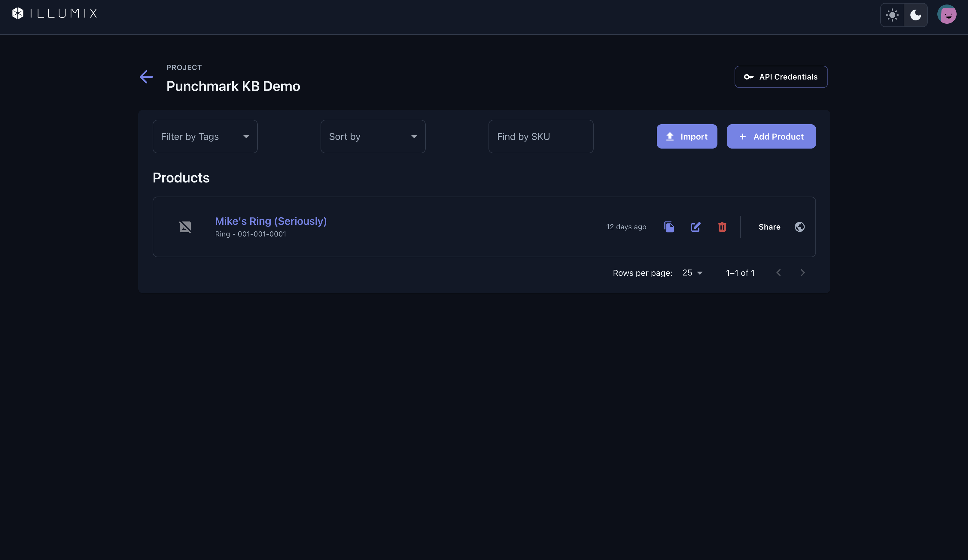Open the user avatar menu
968x560 pixels.
pos(946,15)
